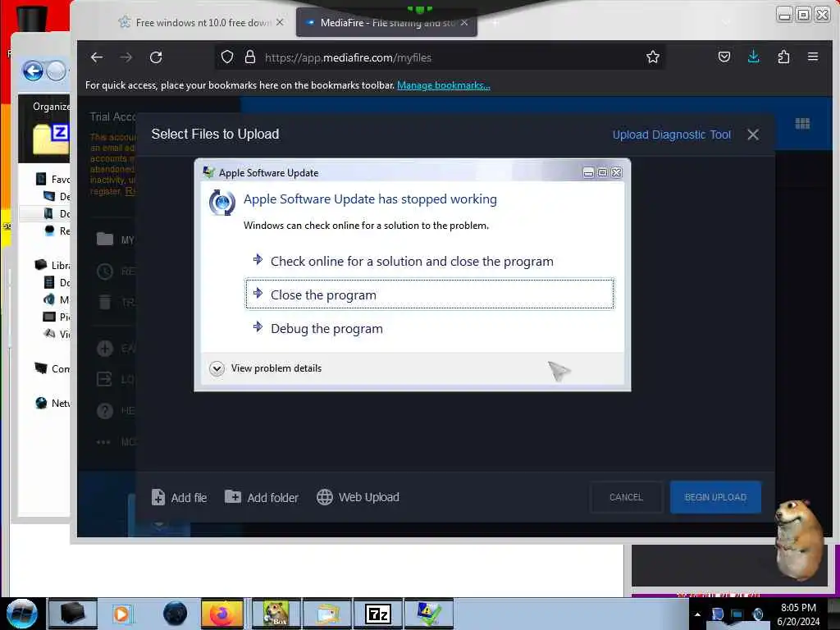
Task: Click the MediaFire grid view icon
Action: (802, 124)
